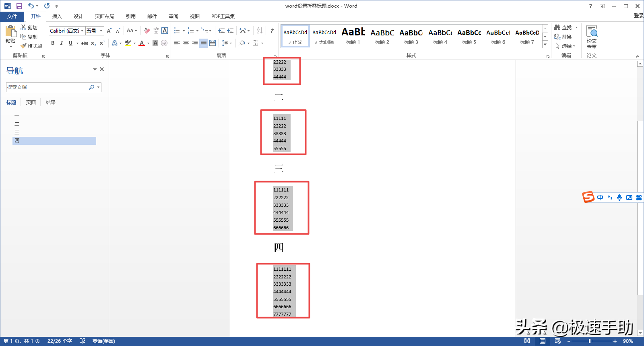Expand the font size dropdown
This screenshot has height=346, width=644.
coord(101,31)
